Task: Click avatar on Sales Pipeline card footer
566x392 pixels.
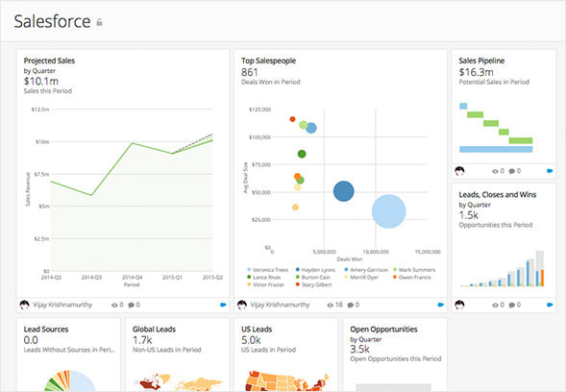Action: 459,171
